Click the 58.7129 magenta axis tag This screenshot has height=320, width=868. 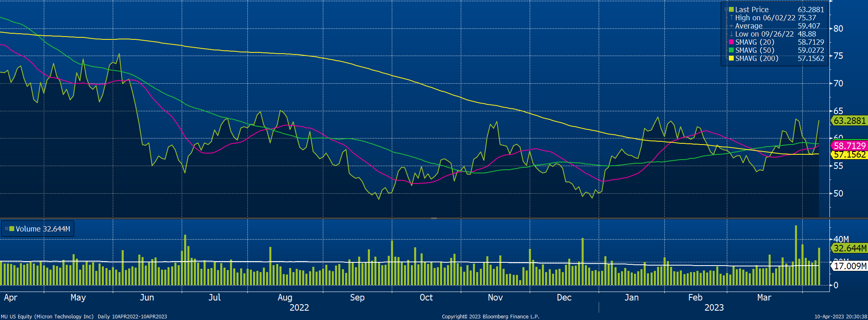(849, 146)
